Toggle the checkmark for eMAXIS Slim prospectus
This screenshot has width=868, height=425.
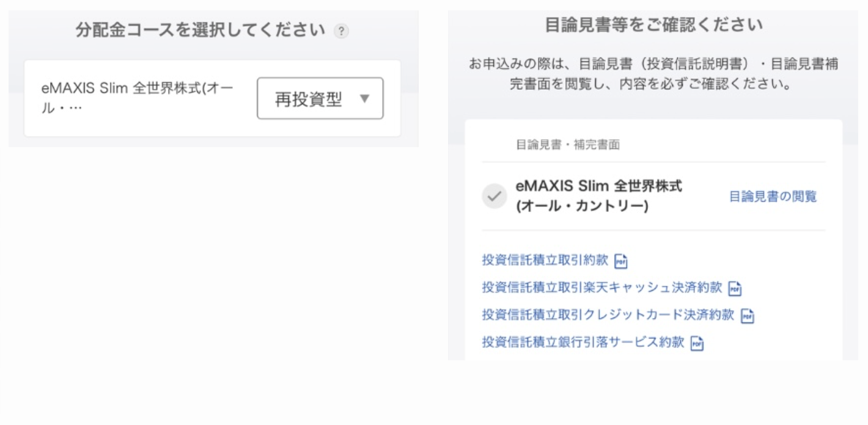(x=495, y=197)
